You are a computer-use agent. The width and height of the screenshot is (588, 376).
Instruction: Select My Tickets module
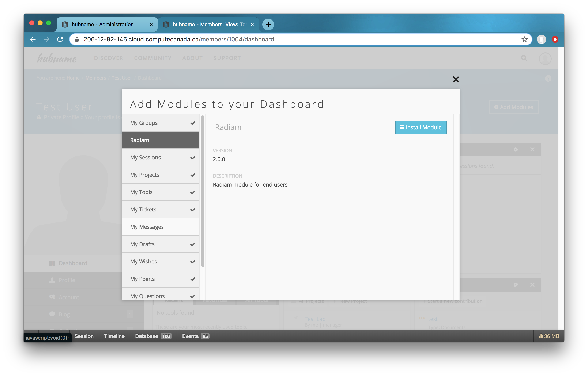pyautogui.click(x=161, y=210)
